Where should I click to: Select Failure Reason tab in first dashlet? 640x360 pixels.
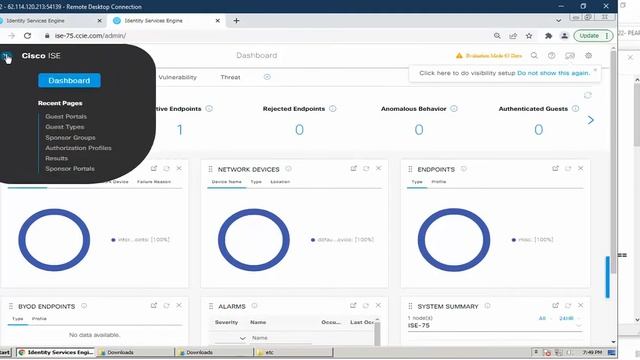point(154,182)
